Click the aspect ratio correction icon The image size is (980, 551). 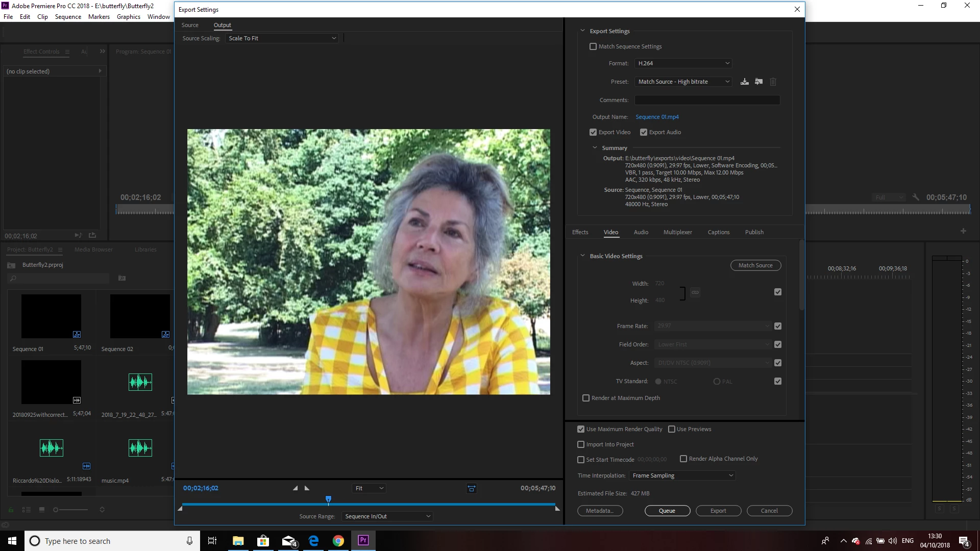[472, 489]
